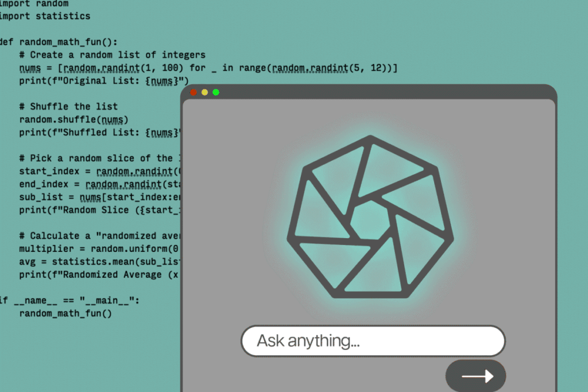Click the final "random_math_fun()" call

pyautogui.click(x=65, y=313)
